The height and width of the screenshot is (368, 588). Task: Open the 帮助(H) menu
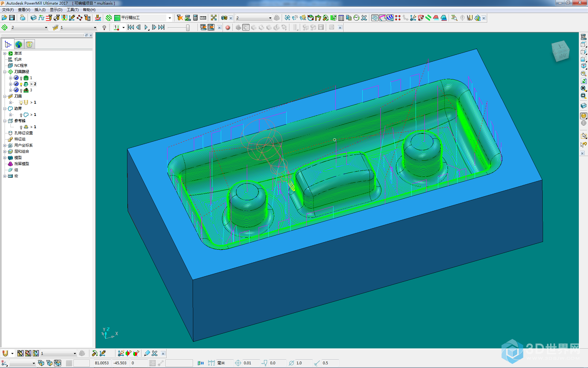click(x=89, y=10)
